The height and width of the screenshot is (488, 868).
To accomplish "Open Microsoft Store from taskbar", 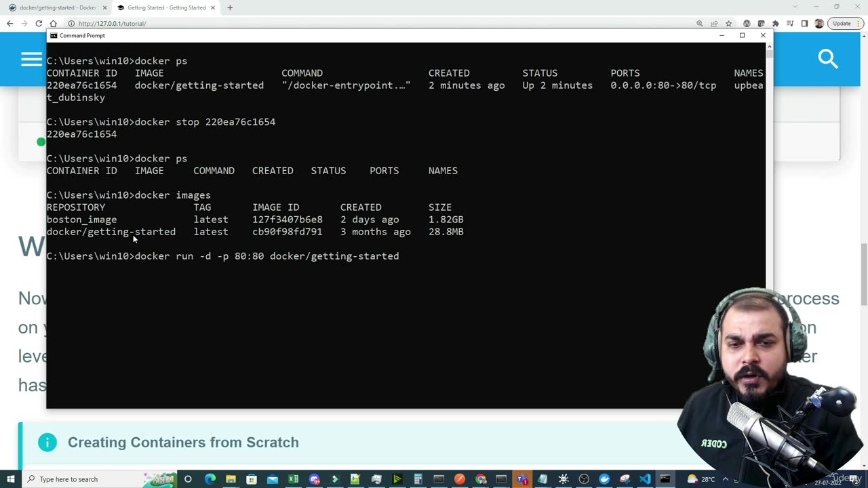I will coord(252,479).
